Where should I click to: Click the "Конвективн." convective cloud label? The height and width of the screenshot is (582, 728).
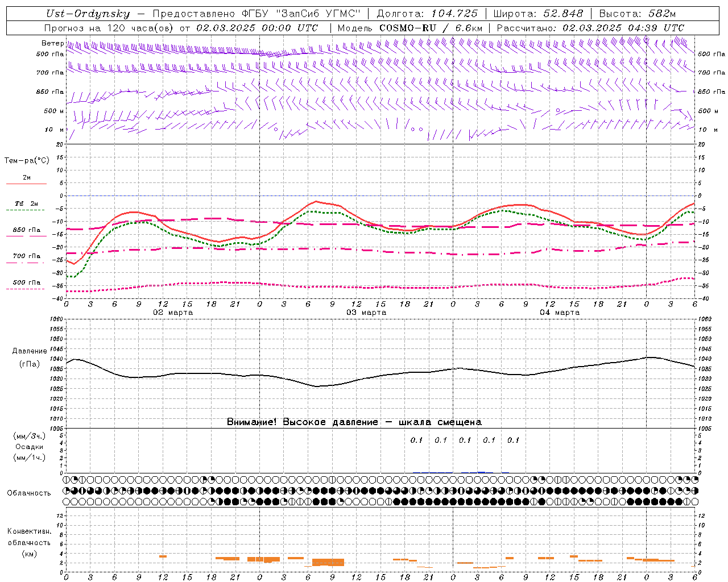click(29, 531)
